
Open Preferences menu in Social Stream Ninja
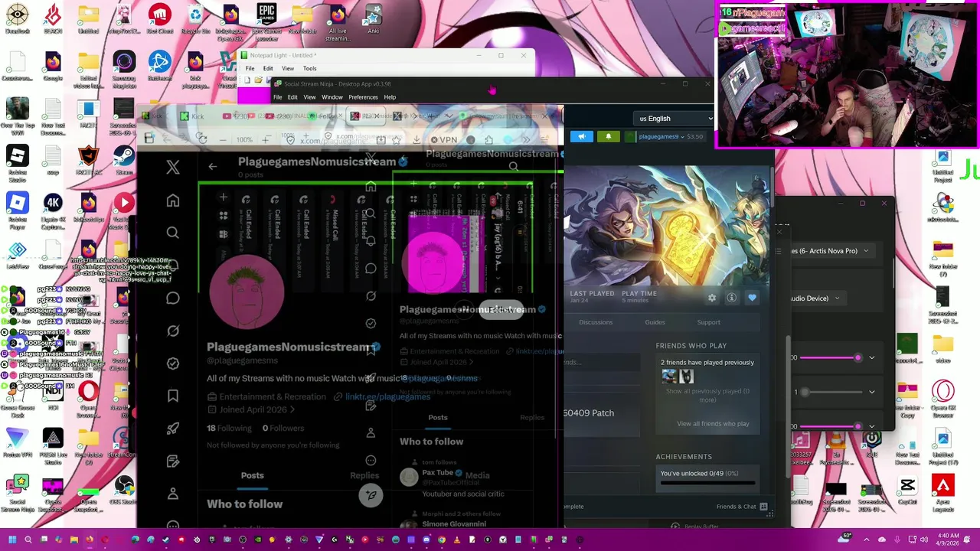pos(363,97)
